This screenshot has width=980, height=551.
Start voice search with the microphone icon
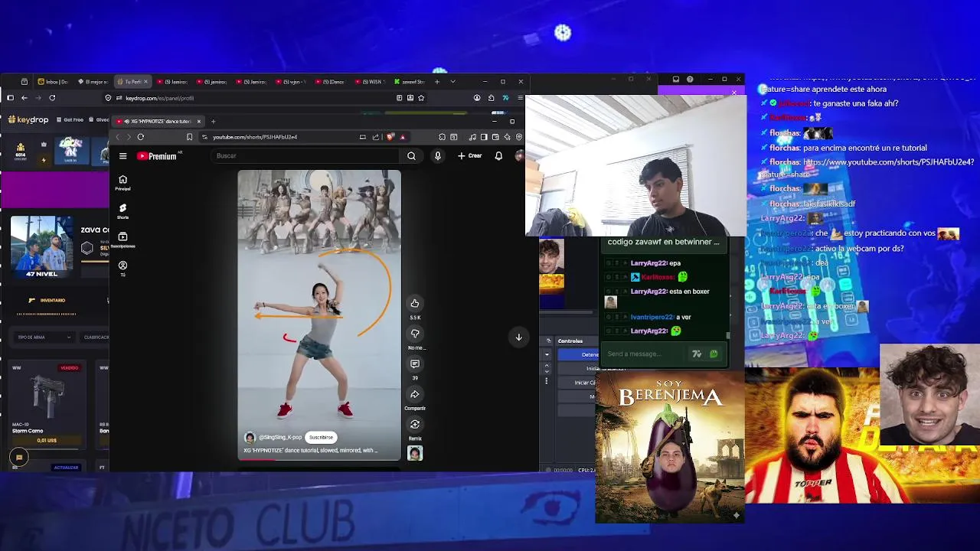point(438,156)
